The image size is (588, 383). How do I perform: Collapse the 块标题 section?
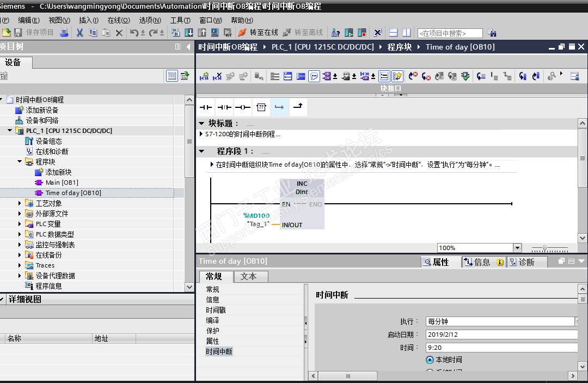pos(201,124)
